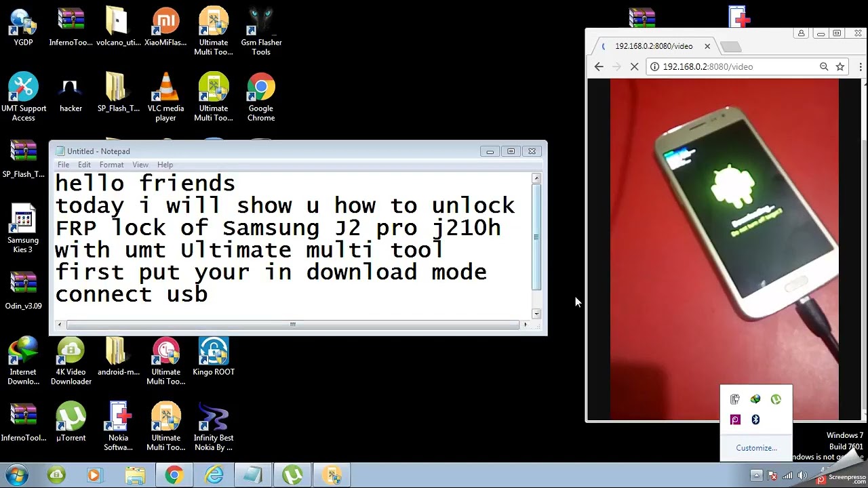Go back in Chrome
Screen dimensions: 868x488
pyautogui.click(x=598, y=66)
